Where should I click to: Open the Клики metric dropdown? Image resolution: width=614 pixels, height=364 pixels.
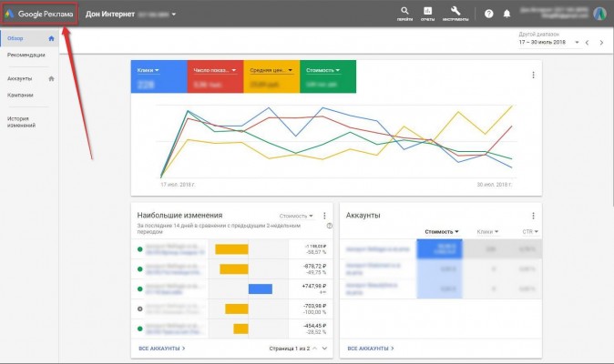[x=148, y=69]
